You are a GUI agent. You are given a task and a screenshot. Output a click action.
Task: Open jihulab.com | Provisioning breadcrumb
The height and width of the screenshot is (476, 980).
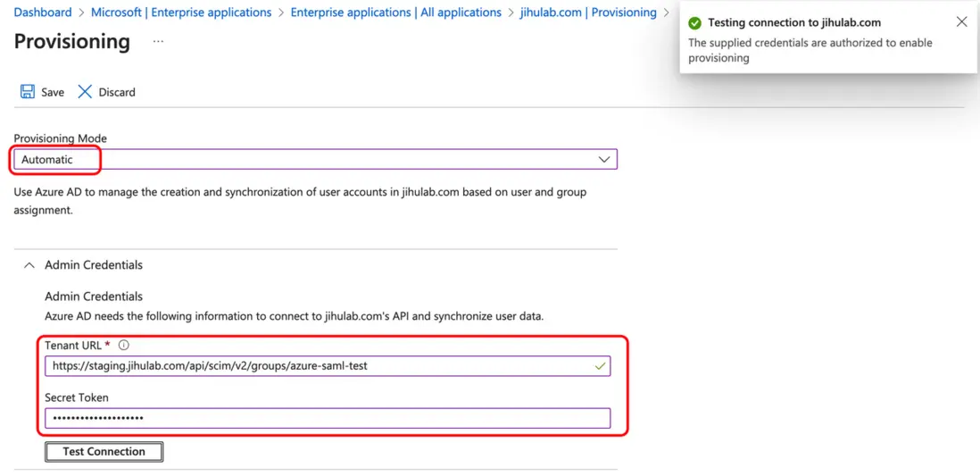click(x=588, y=13)
